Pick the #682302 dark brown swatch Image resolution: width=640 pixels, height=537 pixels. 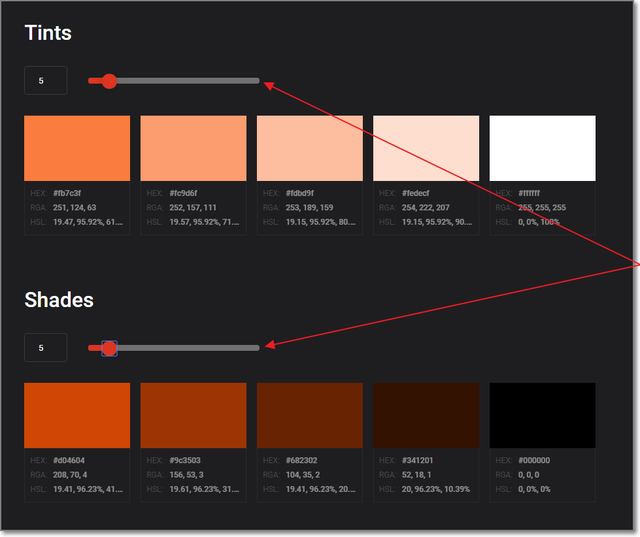point(310,415)
